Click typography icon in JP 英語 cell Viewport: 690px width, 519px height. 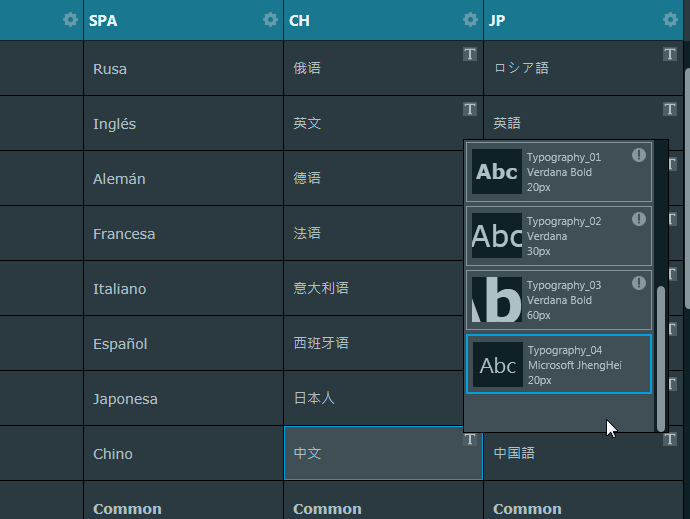click(670, 109)
